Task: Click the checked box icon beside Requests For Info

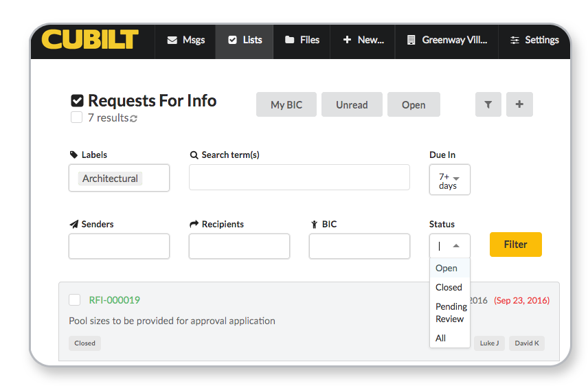Action: point(77,100)
